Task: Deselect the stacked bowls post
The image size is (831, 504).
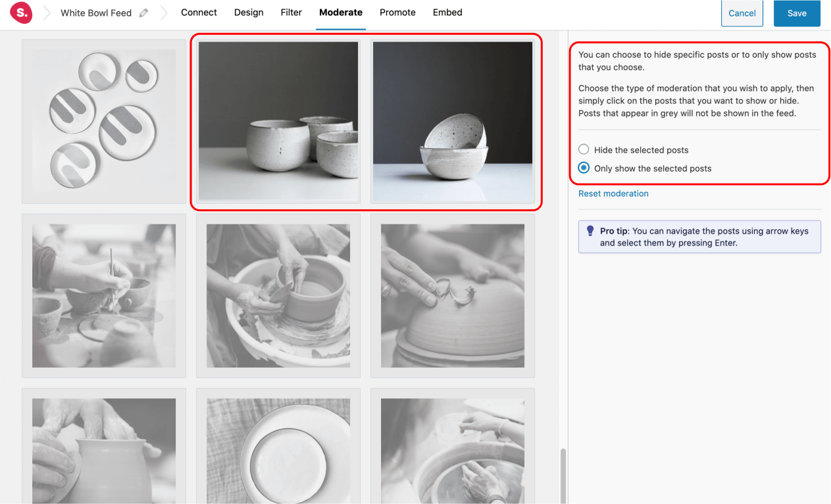Action: point(453,122)
